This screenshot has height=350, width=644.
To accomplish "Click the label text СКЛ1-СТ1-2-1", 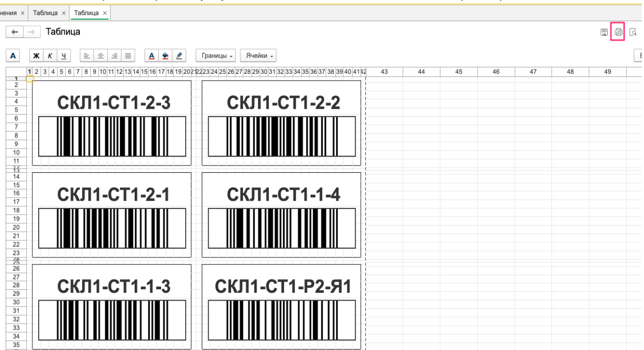I will [x=114, y=194].
